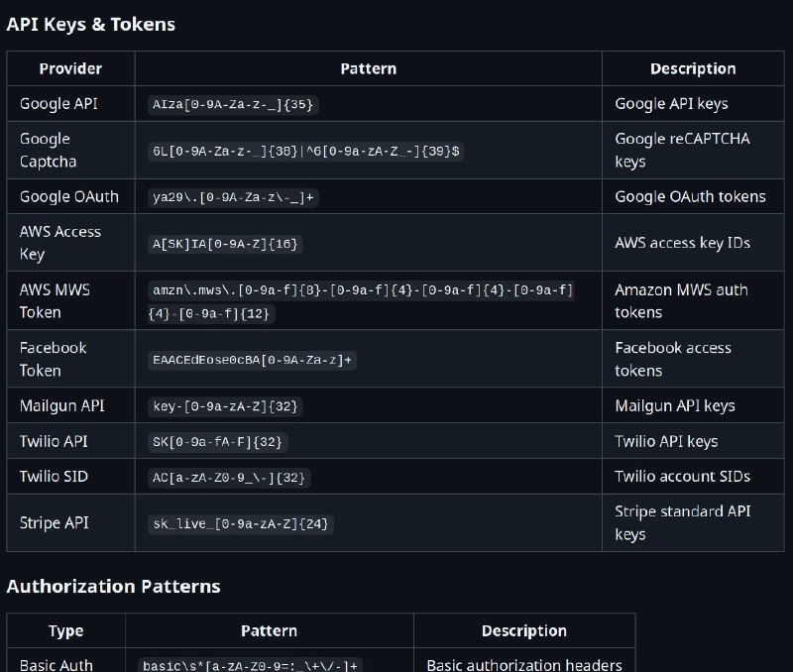The height and width of the screenshot is (672, 793).
Task: Select the sk_live_ pattern code
Action: tap(241, 524)
